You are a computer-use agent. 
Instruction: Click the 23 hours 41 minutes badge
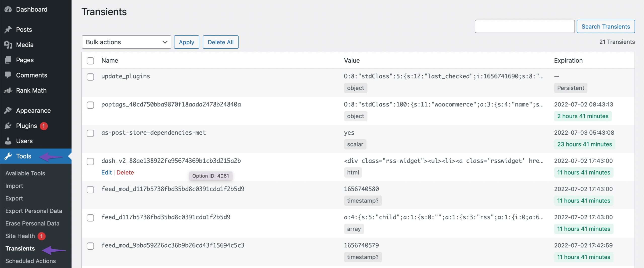point(584,144)
